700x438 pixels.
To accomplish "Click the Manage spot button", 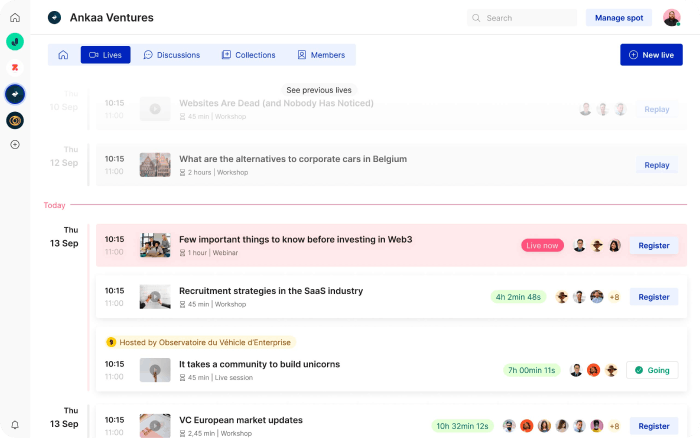I will (619, 18).
